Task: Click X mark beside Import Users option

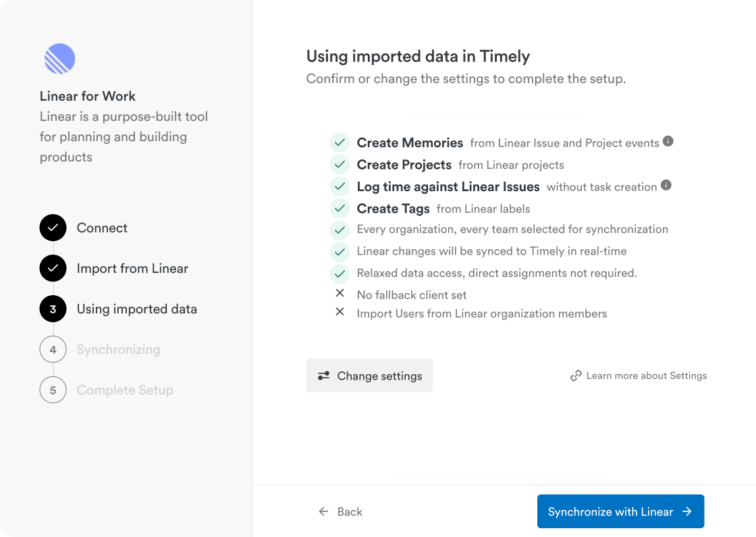Action: [340, 312]
